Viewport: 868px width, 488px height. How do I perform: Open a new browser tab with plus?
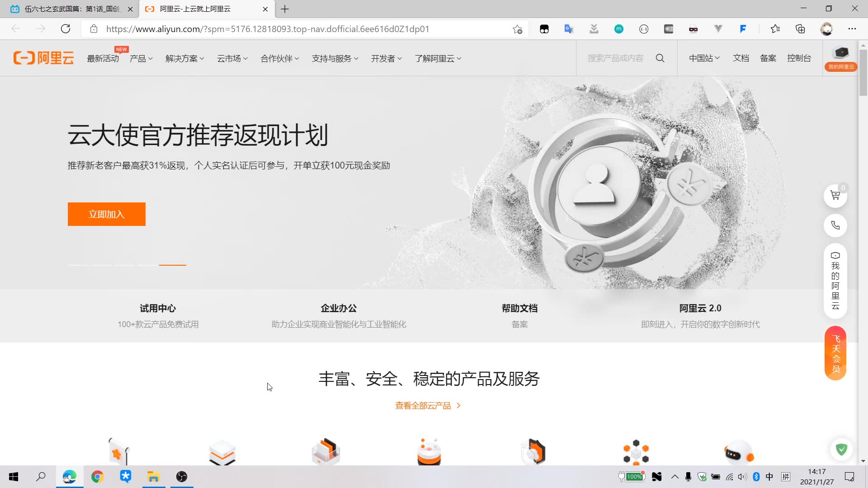tap(285, 9)
